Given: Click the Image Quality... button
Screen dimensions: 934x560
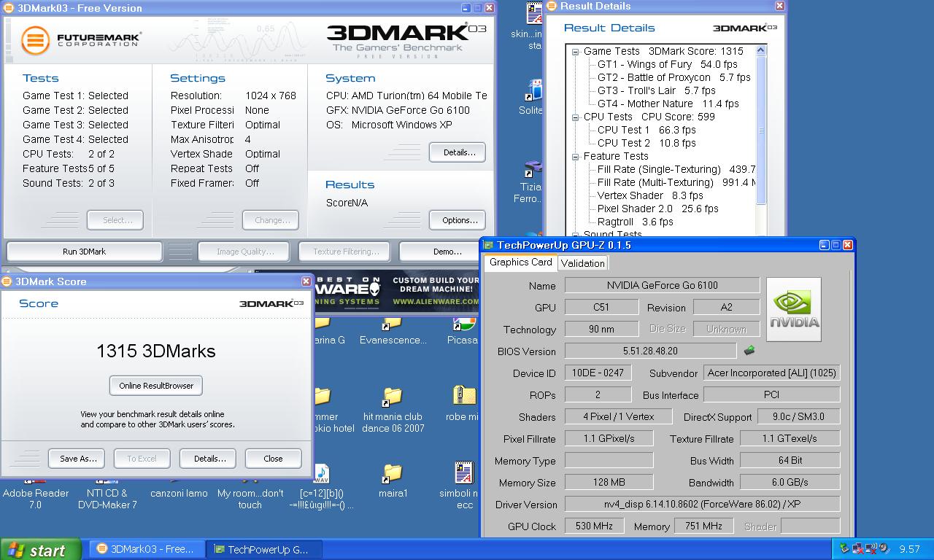Looking at the screenshot, I should coord(245,252).
